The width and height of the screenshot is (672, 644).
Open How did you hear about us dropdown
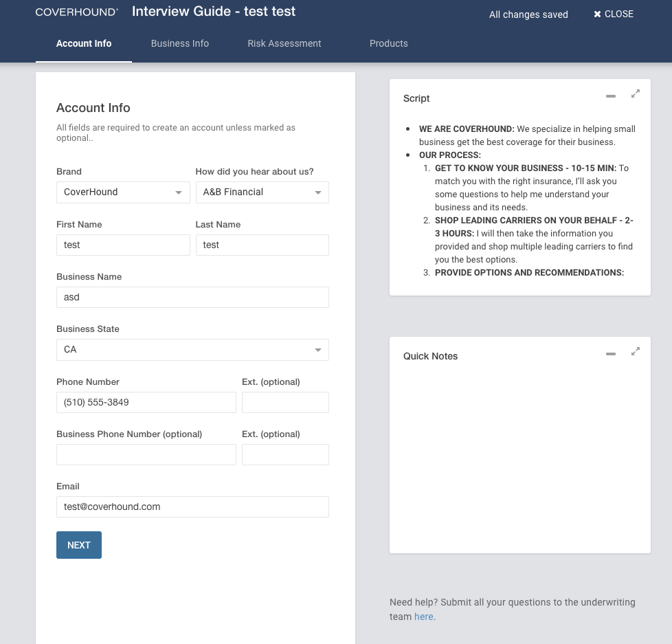point(262,192)
